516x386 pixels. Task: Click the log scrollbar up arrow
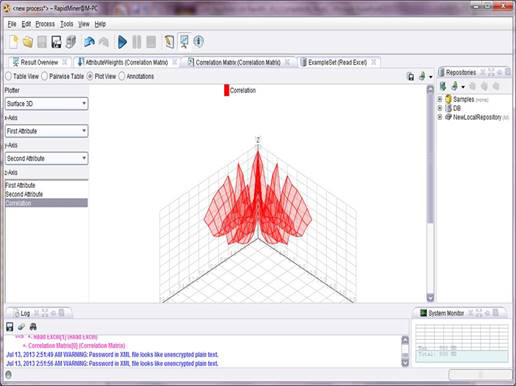pyautogui.click(x=405, y=340)
